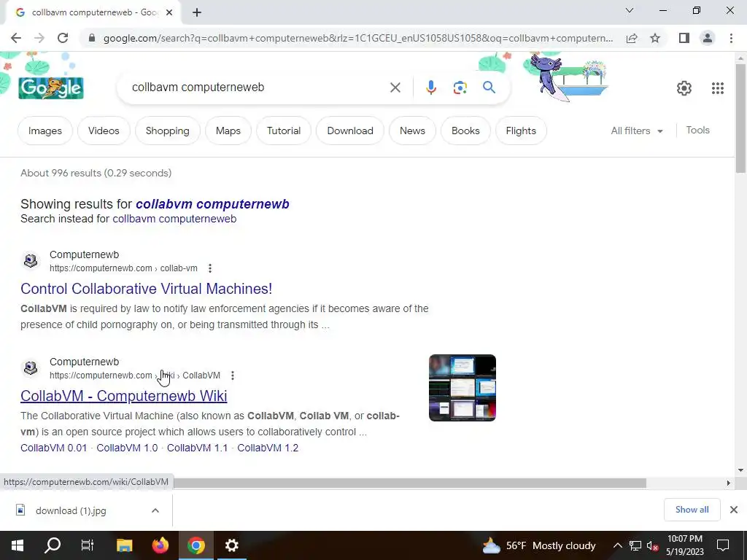
Task: Expand the tab search chevron in title bar
Action: point(630,10)
